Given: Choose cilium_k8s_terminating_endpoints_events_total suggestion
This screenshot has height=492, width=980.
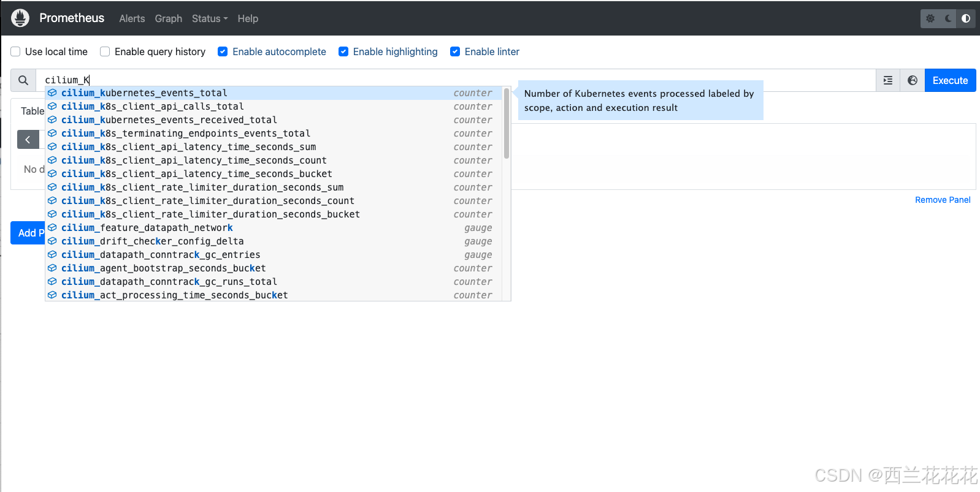Looking at the screenshot, I should click(274, 134).
